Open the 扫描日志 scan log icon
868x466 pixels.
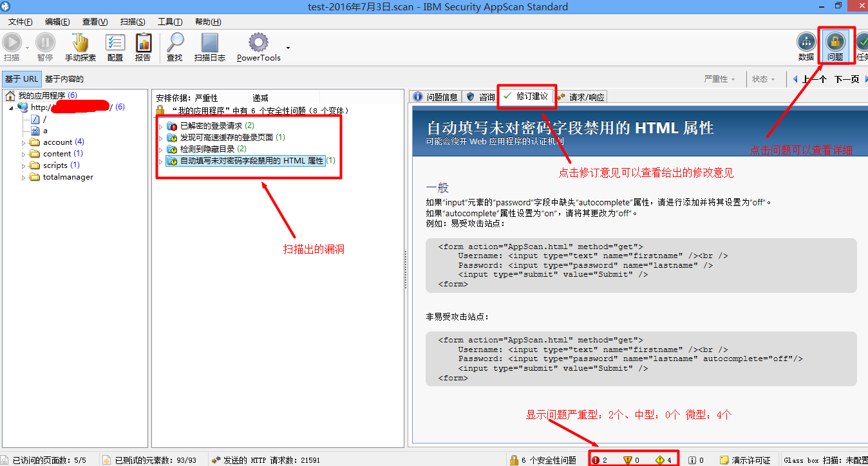click(x=210, y=42)
